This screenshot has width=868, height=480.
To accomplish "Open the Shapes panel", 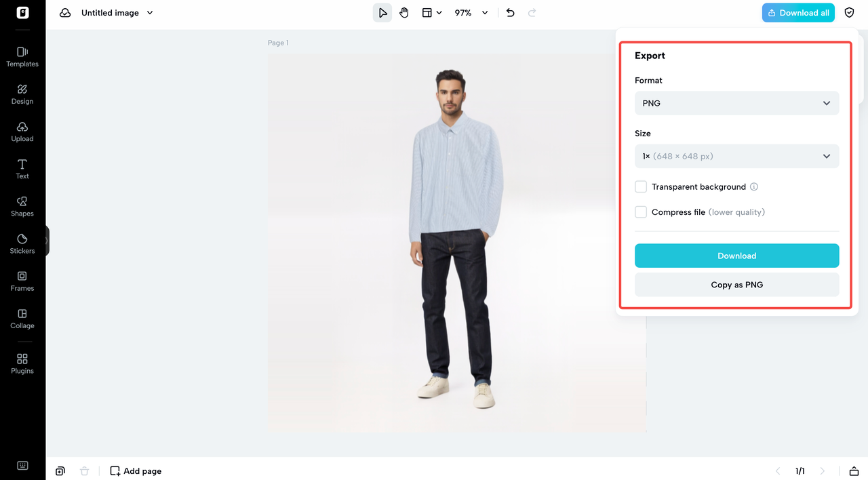I will [22, 205].
